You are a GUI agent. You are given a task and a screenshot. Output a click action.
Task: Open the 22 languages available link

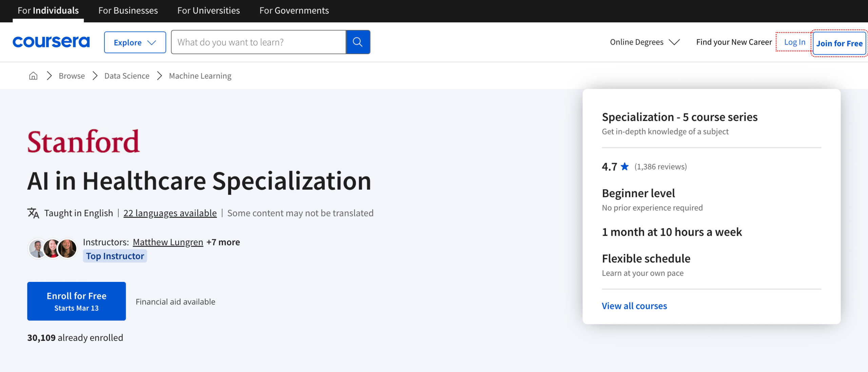tap(170, 213)
